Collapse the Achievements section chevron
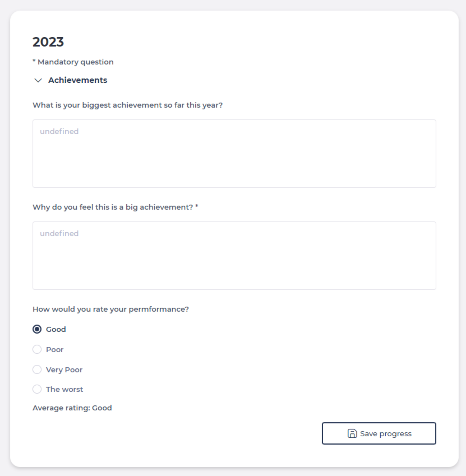Viewport: 466px width, 476px height. (x=38, y=80)
